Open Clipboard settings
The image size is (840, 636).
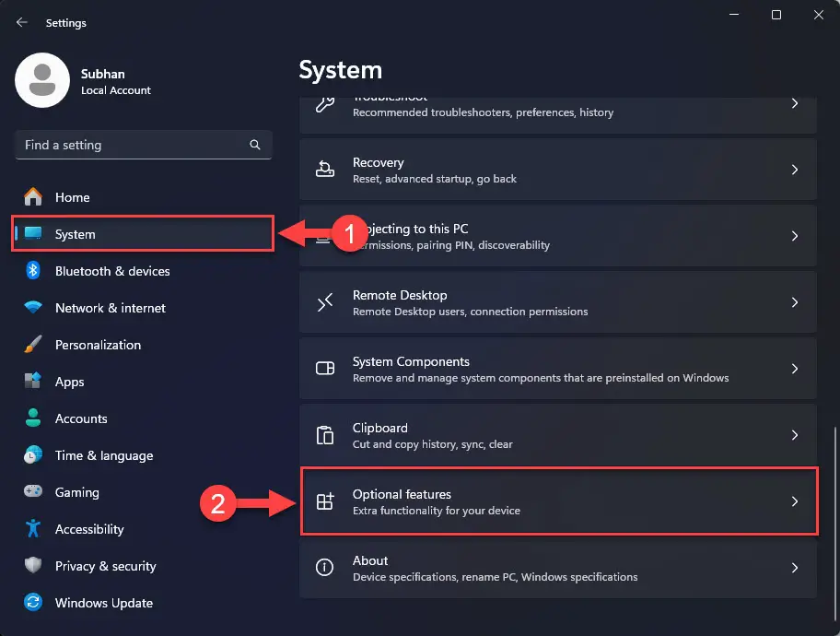click(x=558, y=435)
